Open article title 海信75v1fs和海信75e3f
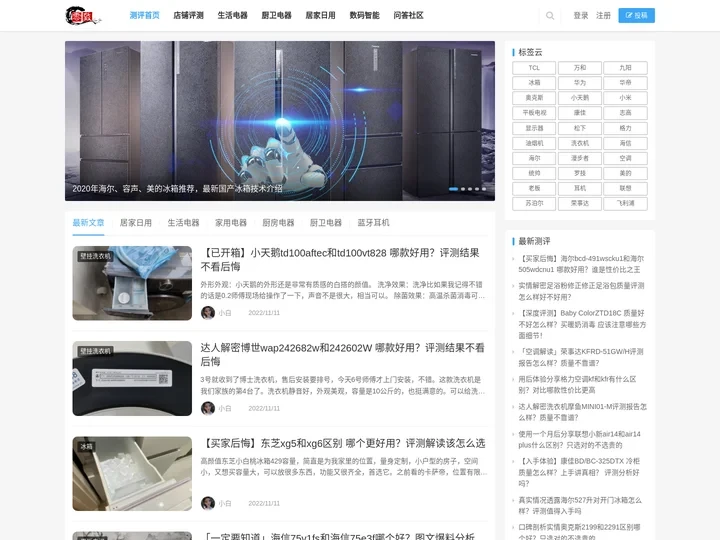 pos(338,536)
